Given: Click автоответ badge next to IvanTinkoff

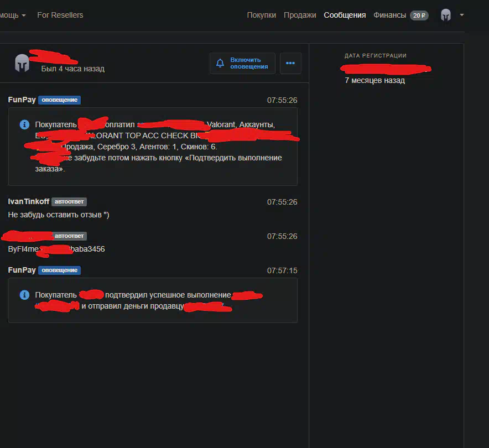Looking at the screenshot, I should pyautogui.click(x=69, y=202).
